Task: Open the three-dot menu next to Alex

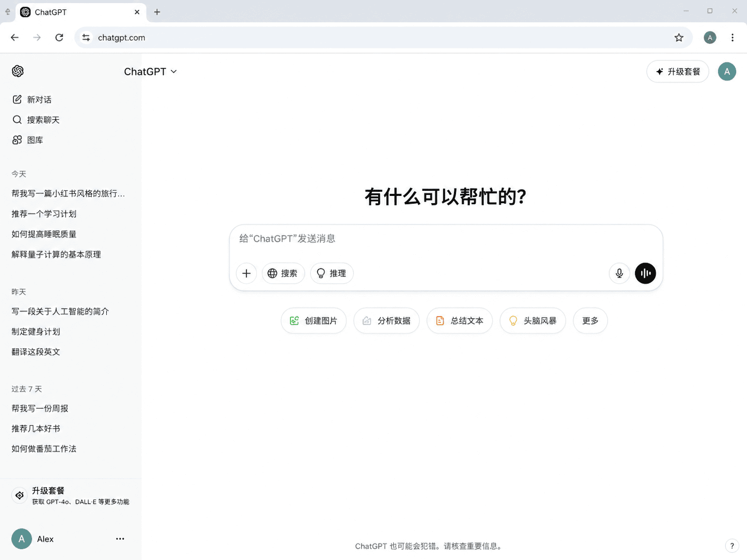Action: tap(120, 539)
